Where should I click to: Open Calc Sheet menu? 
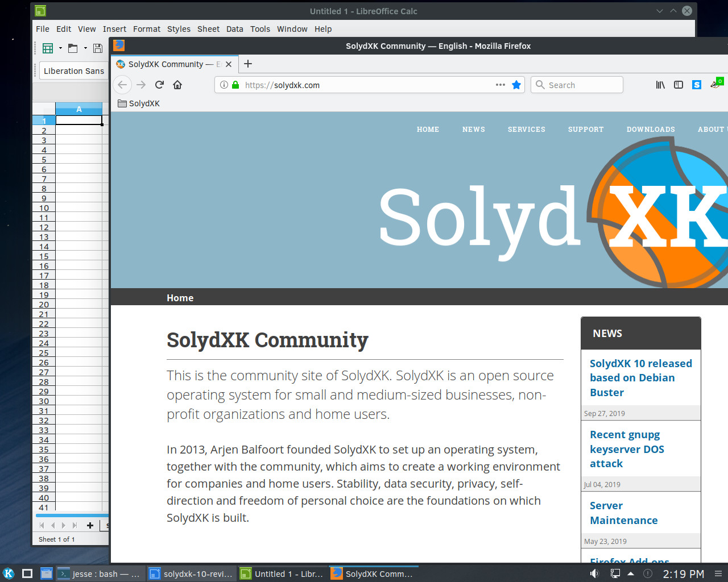click(208, 29)
